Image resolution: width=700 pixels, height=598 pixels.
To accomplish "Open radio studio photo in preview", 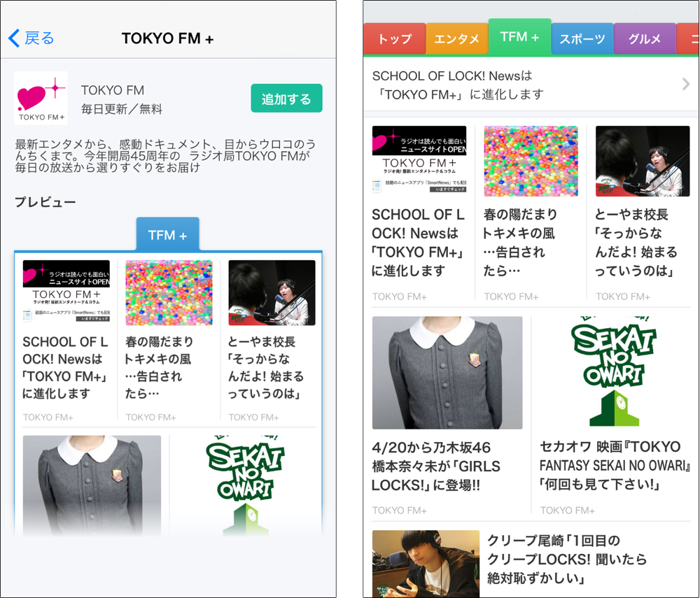I will (272, 292).
